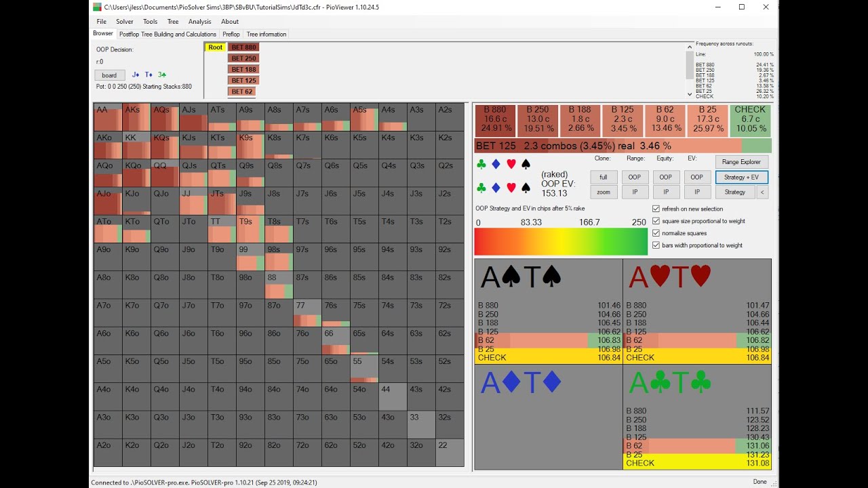This screenshot has height=488, width=868.
Task: Click the Clone 'zoom' button
Action: tap(604, 192)
